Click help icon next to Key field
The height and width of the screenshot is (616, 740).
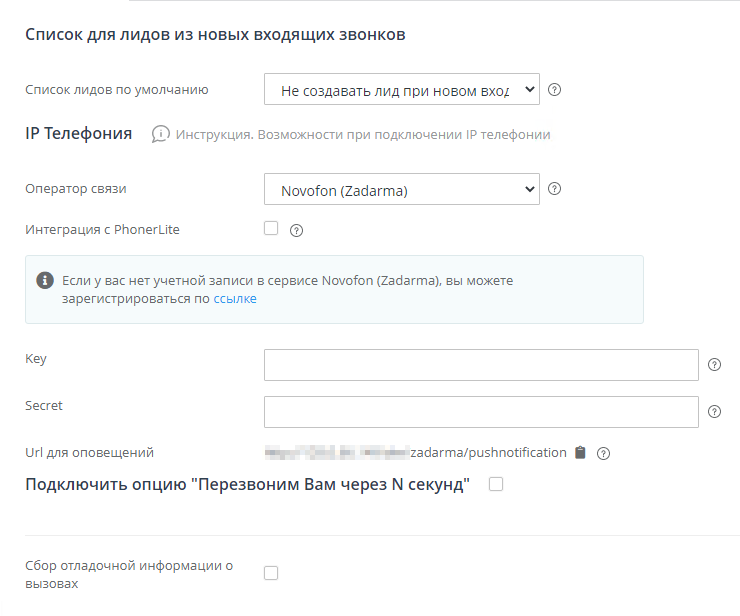715,364
